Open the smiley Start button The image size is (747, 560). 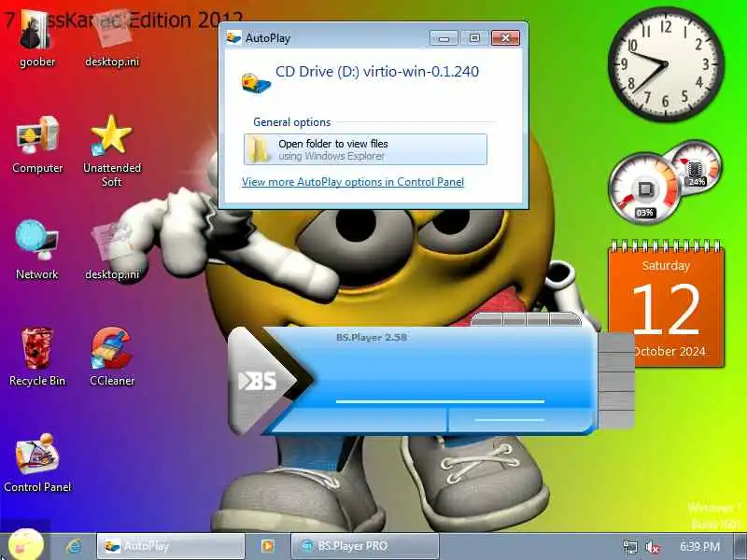tap(26, 545)
